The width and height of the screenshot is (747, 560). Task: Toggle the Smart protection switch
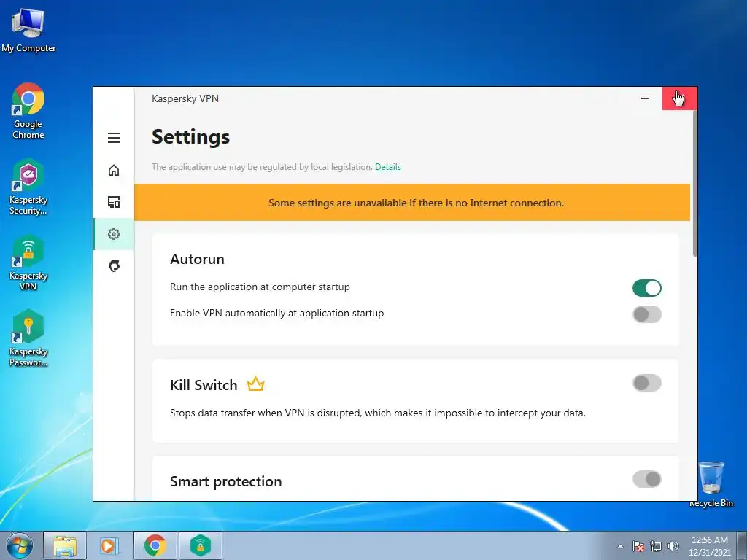coord(646,479)
